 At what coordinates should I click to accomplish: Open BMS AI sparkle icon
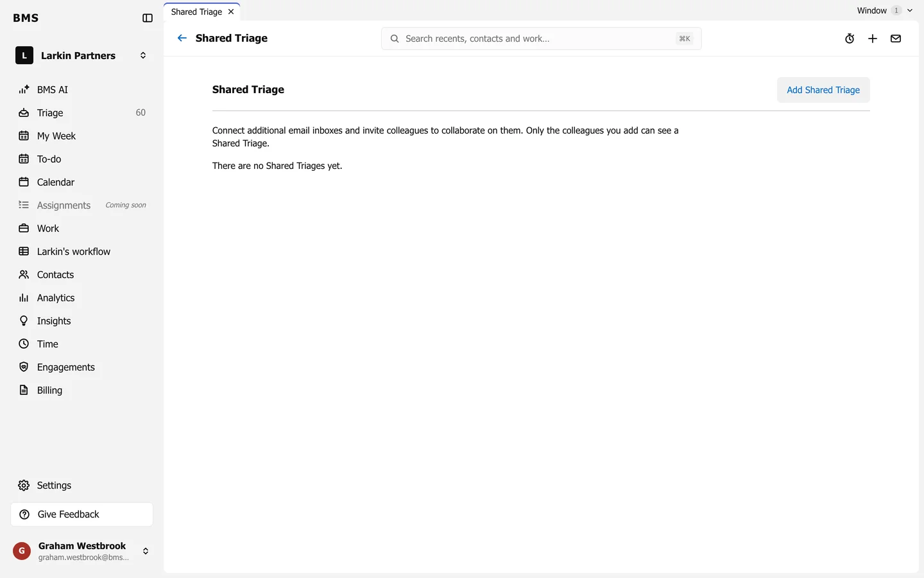24,90
